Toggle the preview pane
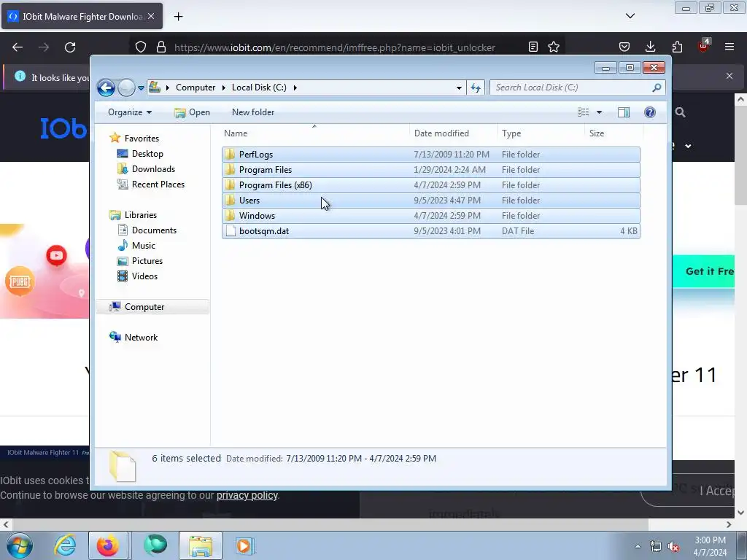747x560 pixels. pyautogui.click(x=624, y=112)
